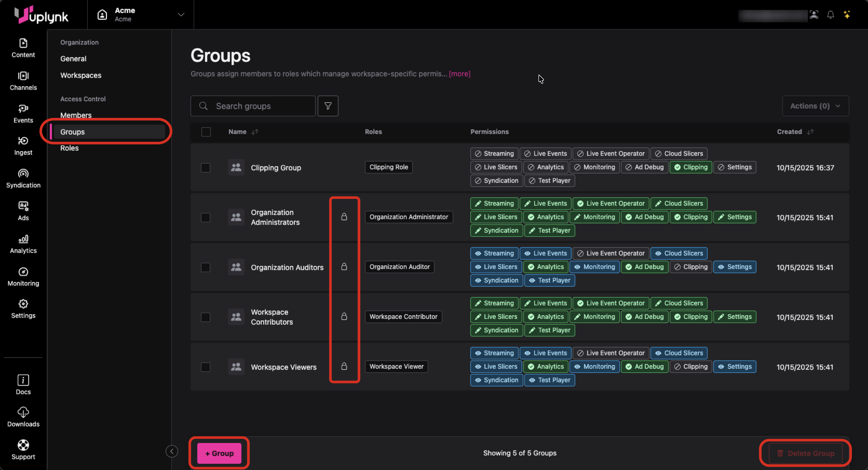Collapse the side panel with chevron
The width and height of the screenshot is (868, 470).
pyautogui.click(x=172, y=451)
